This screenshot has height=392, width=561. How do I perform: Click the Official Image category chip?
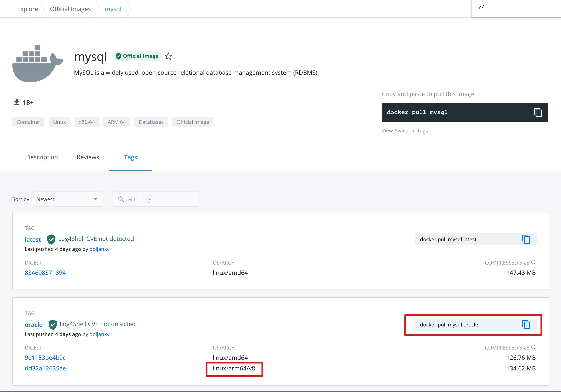[192, 122]
